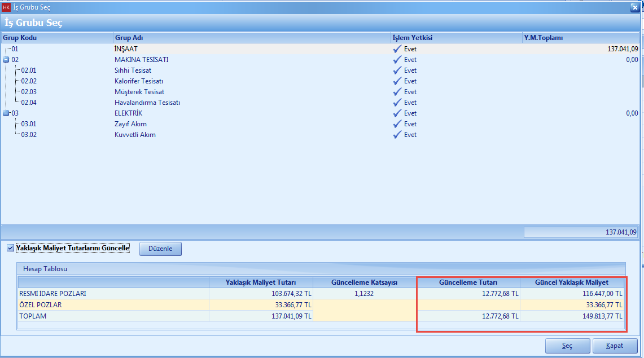Click the Y.M.Toplamı column header
644x358 pixels.
[x=580, y=38]
